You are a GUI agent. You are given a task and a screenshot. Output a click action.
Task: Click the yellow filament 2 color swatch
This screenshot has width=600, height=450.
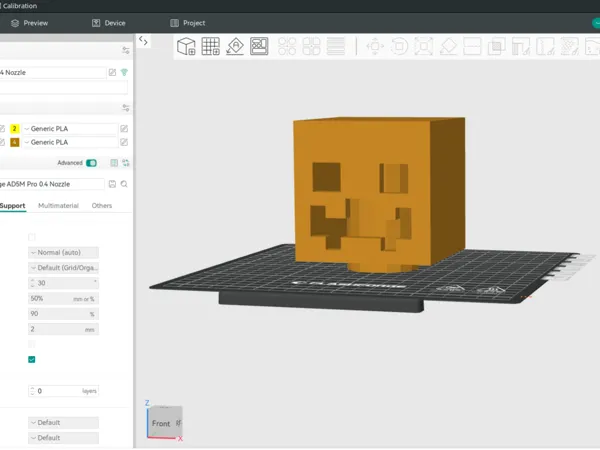click(x=15, y=129)
